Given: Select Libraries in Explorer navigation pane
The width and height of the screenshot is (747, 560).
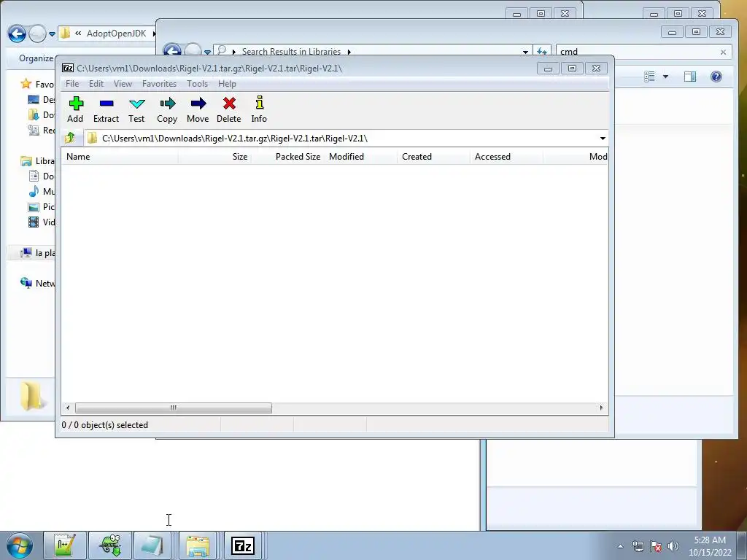Looking at the screenshot, I should (38, 161).
